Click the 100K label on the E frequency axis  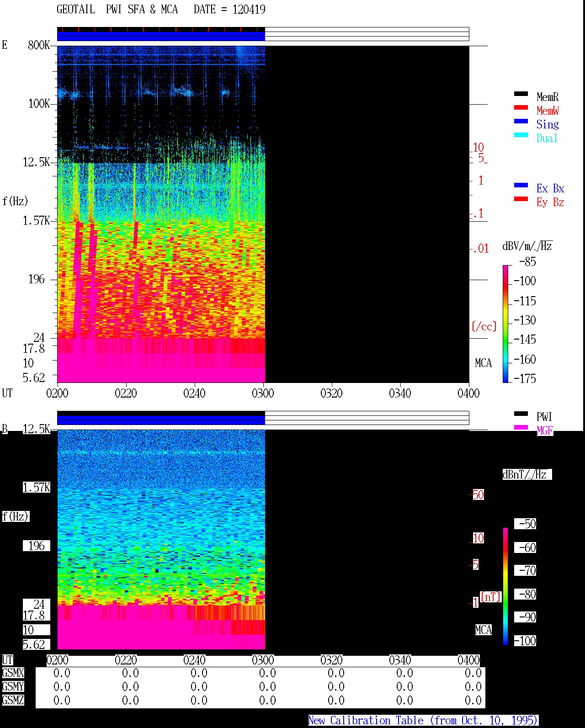39,103
